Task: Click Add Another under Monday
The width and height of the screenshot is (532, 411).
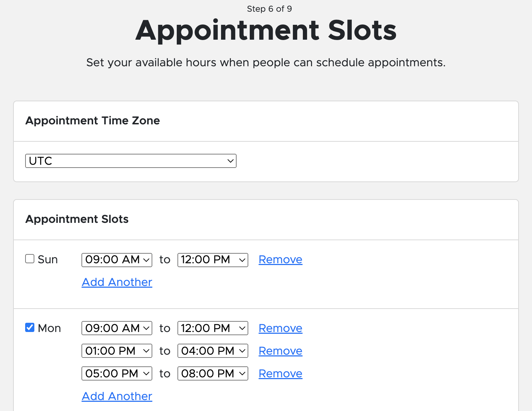Action: tap(117, 396)
